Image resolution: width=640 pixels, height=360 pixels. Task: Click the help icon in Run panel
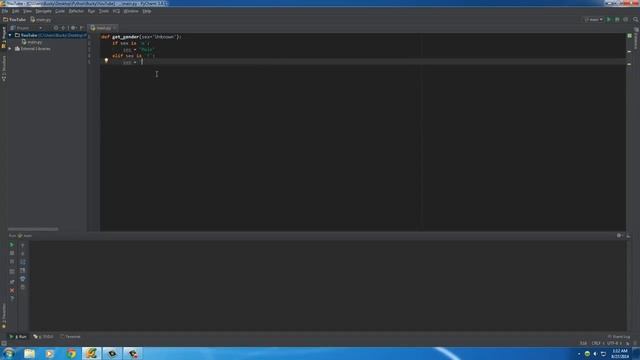point(12,299)
